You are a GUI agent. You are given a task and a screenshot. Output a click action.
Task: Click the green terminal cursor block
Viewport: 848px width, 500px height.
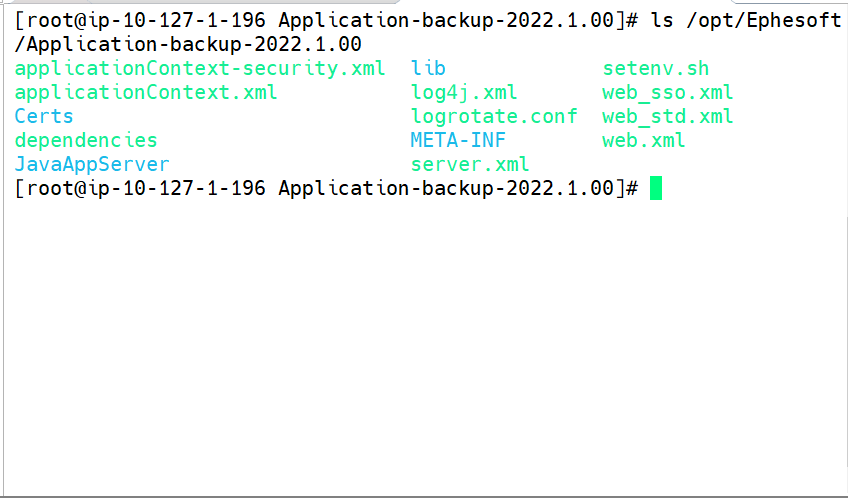pos(655,188)
